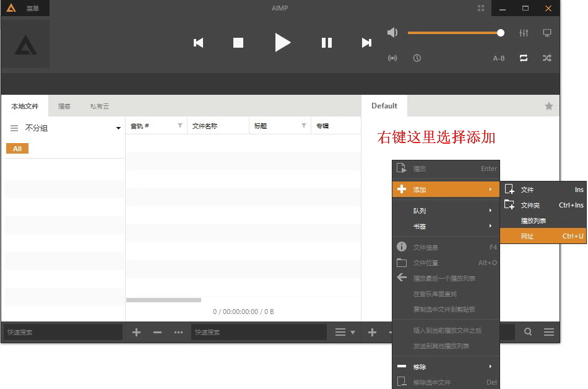588x389 pixels.
Task: Toggle mute with the speaker icon
Action: pyautogui.click(x=392, y=32)
